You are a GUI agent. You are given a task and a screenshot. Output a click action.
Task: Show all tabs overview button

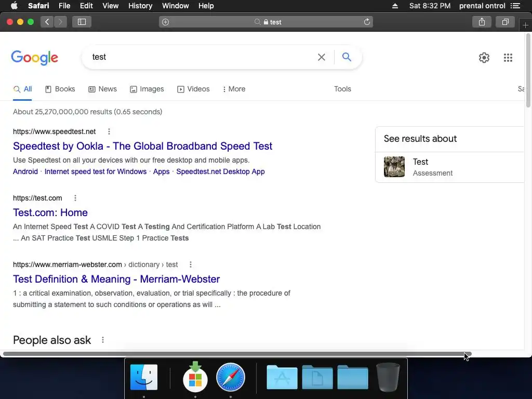coord(505,22)
